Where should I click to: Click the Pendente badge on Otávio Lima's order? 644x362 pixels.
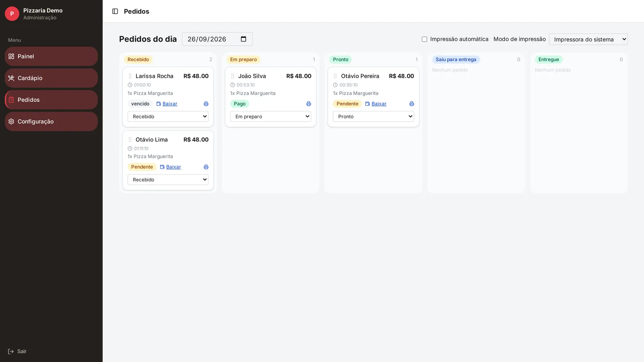tap(142, 167)
